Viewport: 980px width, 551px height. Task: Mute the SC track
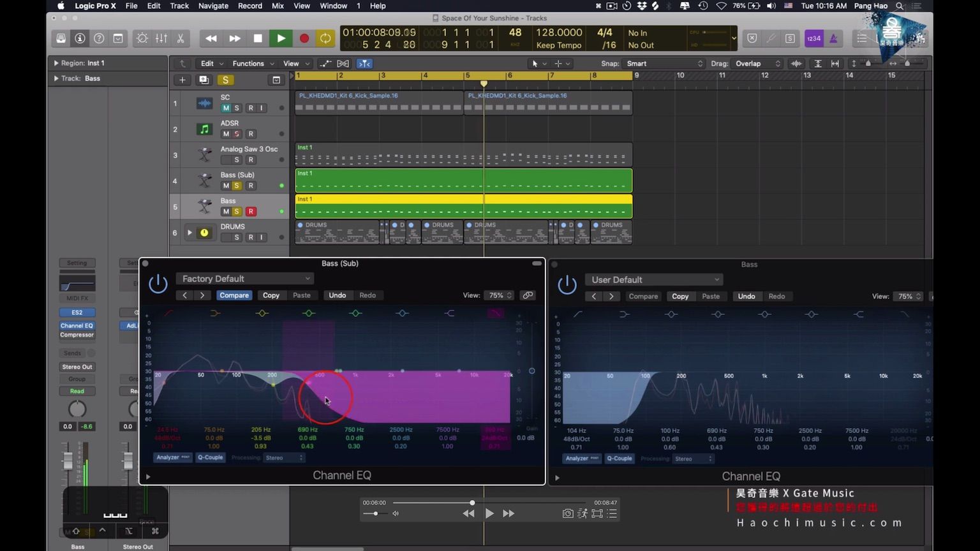226,108
